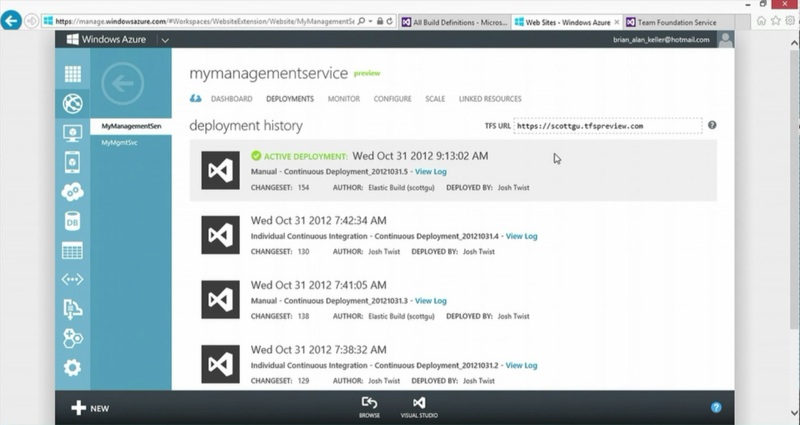The height and width of the screenshot is (425, 800).
Task: Close the Web Sites - Windows Azure browser tab
Action: pos(617,22)
